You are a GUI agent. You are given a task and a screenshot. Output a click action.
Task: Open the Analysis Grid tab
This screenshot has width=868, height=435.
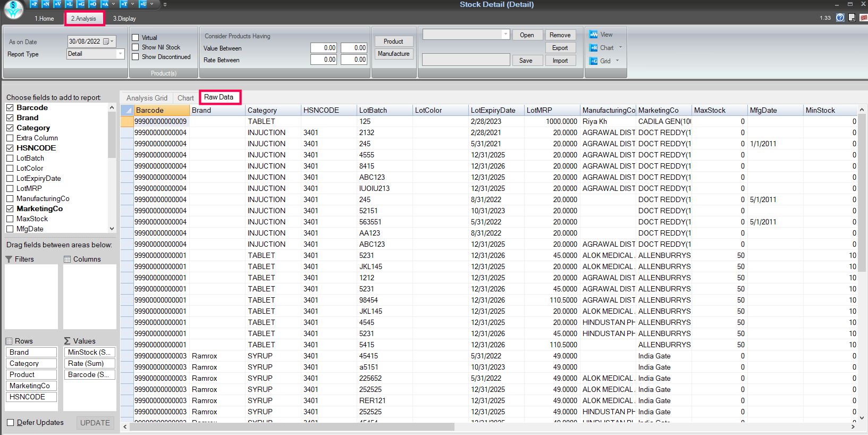click(x=147, y=98)
